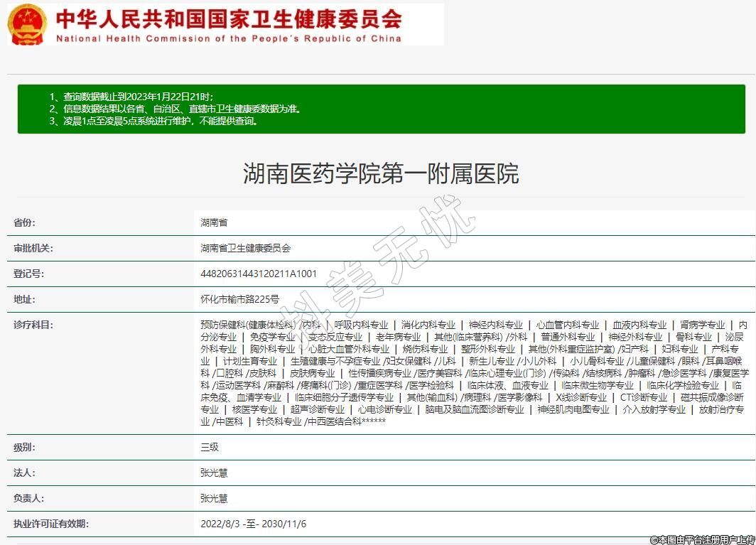Click the name 张光慧 in the 法人 row
756x545 pixels.
coord(214,473)
